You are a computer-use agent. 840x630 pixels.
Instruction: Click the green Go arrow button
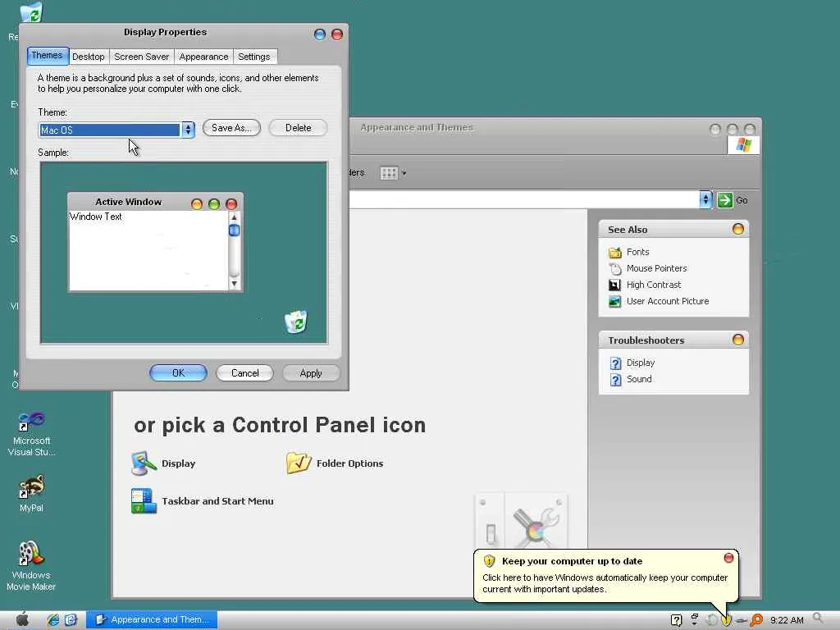[x=725, y=200]
